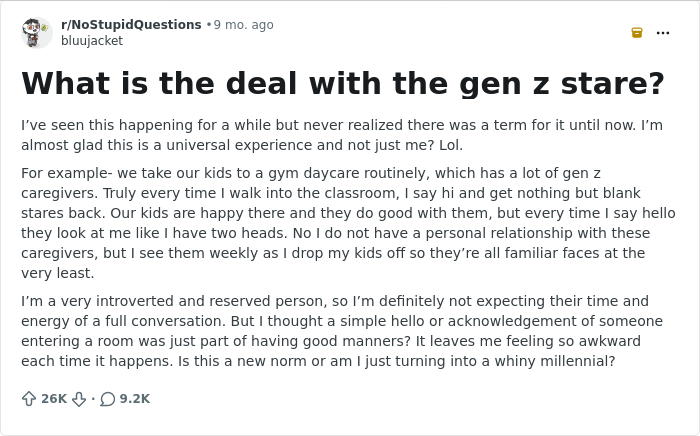
Task: Open the r/NoStupidQuestions subreddit link
Action: pyautogui.click(x=131, y=25)
